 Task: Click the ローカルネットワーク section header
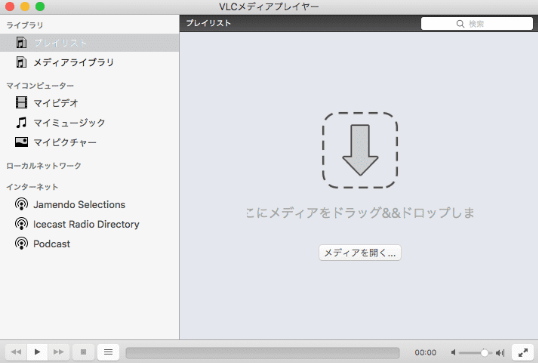click(44, 166)
